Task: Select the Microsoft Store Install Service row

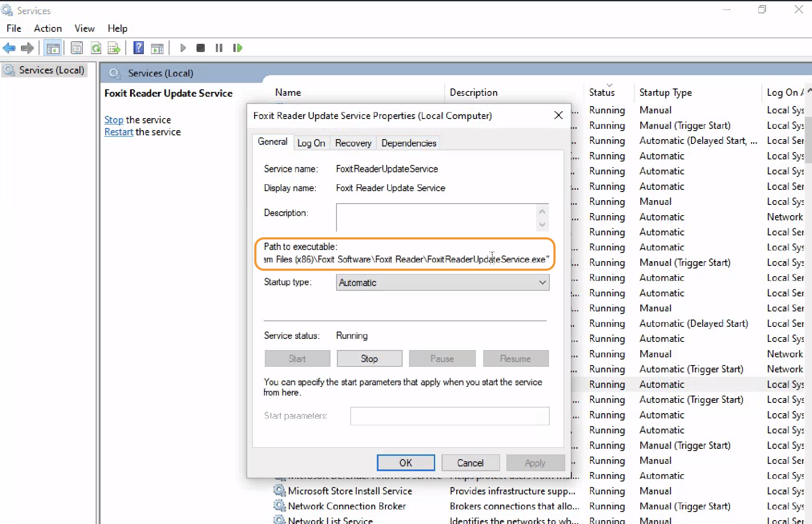Action: (x=538, y=491)
